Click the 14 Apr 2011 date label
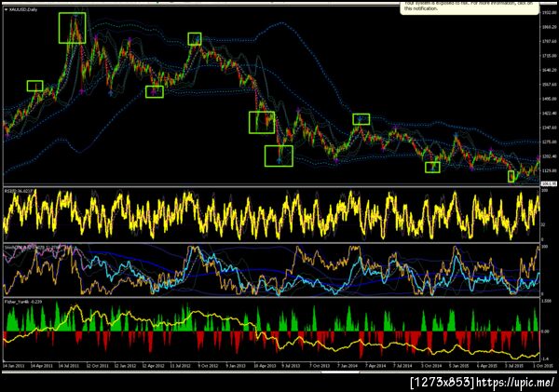 click(x=41, y=366)
